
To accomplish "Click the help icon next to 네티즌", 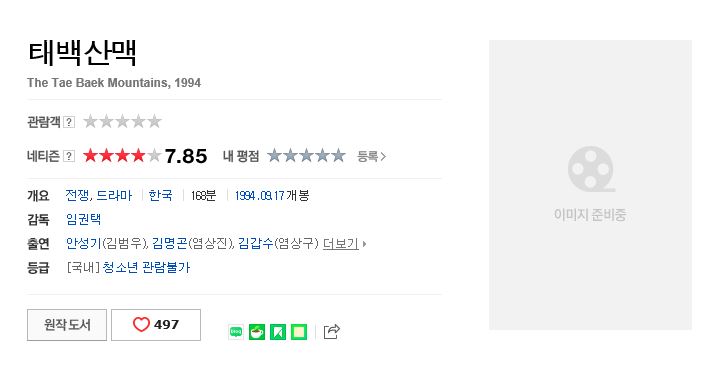I will [x=69, y=156].
